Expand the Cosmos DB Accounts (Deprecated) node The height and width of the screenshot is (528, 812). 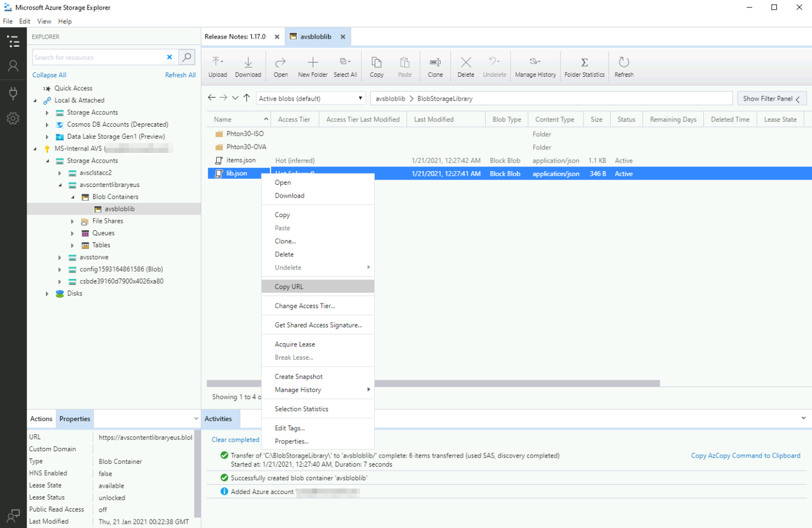coord(47,124)
